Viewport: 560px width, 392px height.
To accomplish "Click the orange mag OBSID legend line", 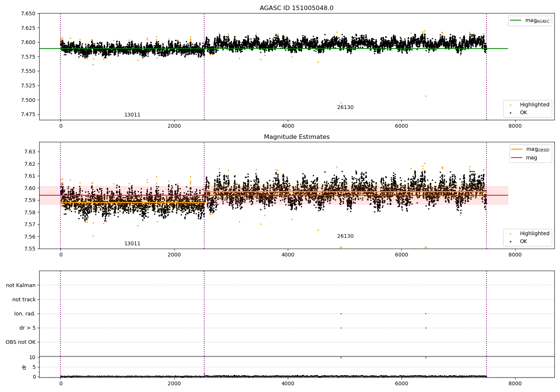I will click(517, 149).
